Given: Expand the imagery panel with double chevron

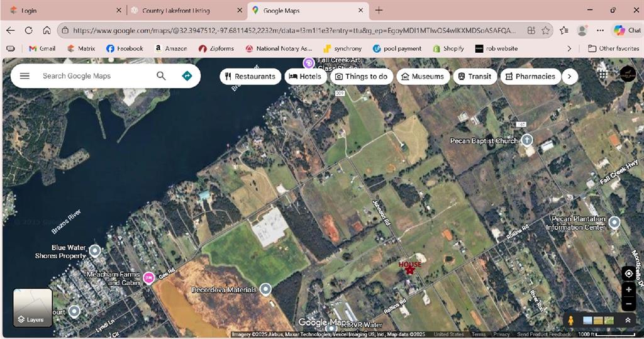Looking at the screenshot, I should (x=628, y=320).
